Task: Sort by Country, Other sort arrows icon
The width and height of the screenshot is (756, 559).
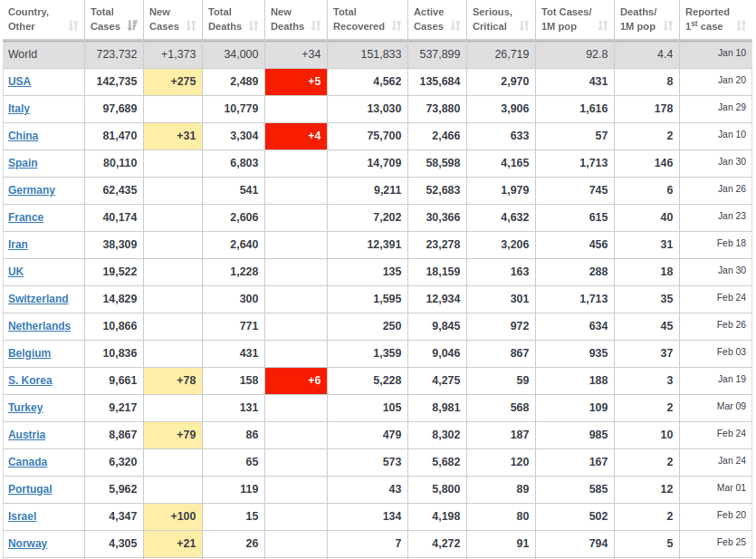Action: tap(73, 26)
